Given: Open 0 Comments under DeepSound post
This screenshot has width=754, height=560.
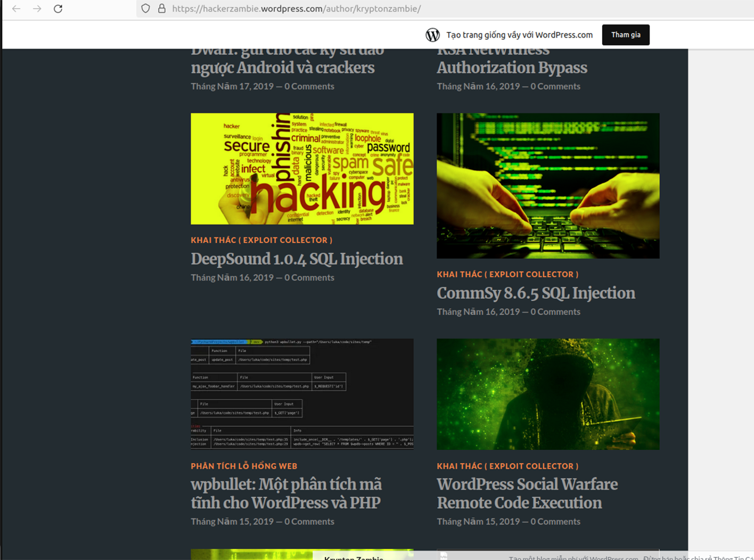Looking at the screenshot, I should coord(309,277).
